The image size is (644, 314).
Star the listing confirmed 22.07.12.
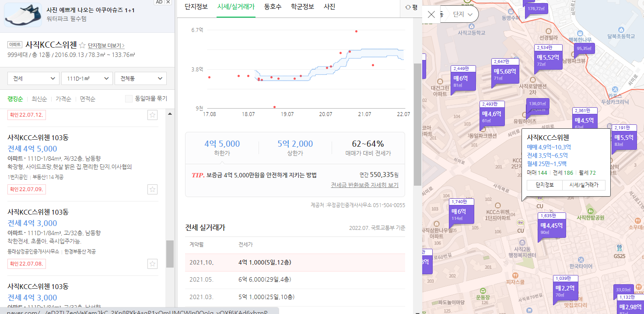point(152,115)
